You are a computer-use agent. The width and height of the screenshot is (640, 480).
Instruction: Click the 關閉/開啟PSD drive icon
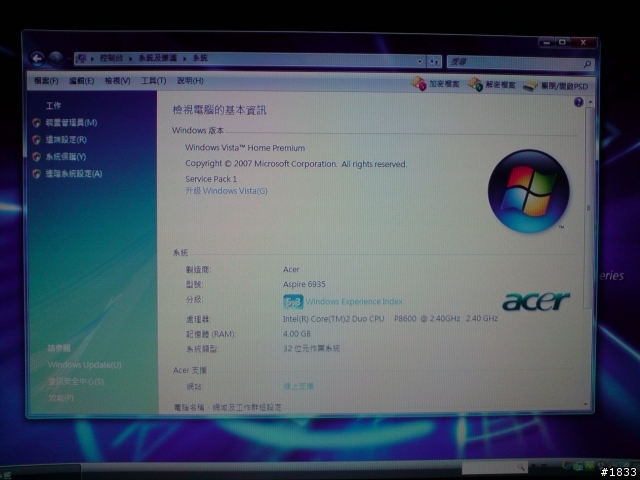(x=530, y=86)
